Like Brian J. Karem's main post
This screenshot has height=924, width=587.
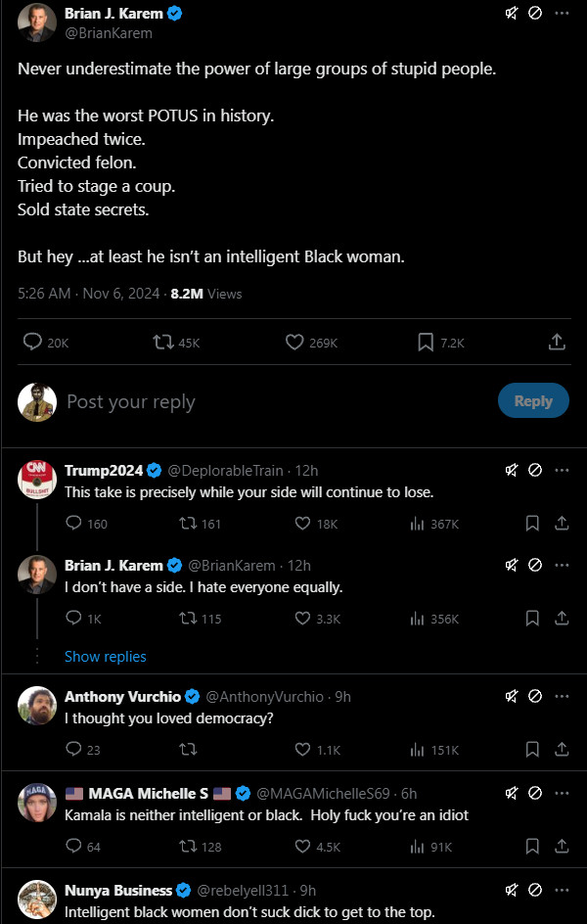(x=294, y=343)
